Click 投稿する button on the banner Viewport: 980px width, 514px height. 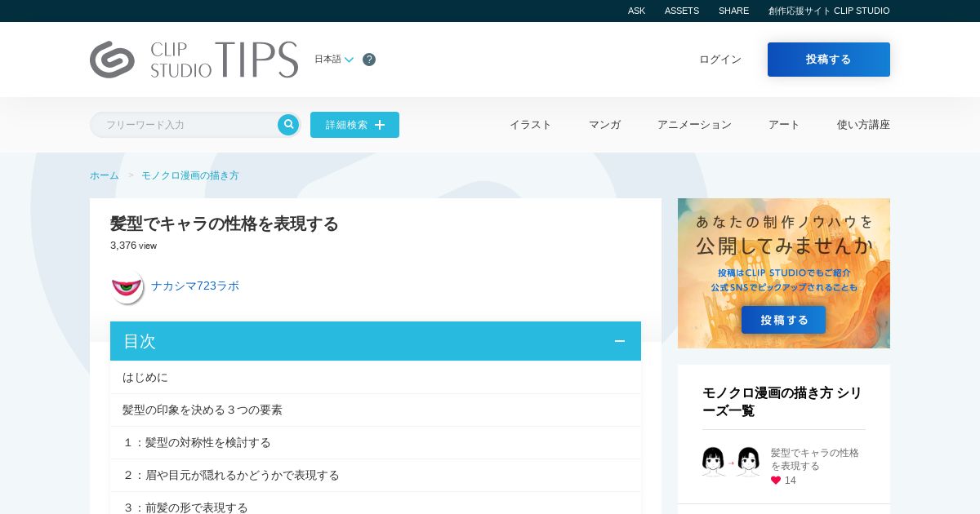784,320
